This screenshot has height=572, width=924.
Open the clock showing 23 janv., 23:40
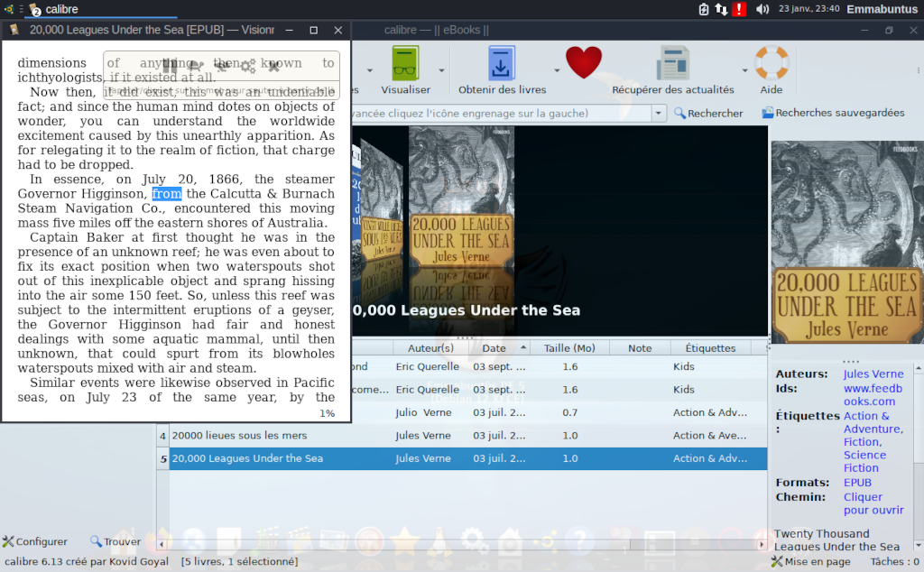[809, 9]
